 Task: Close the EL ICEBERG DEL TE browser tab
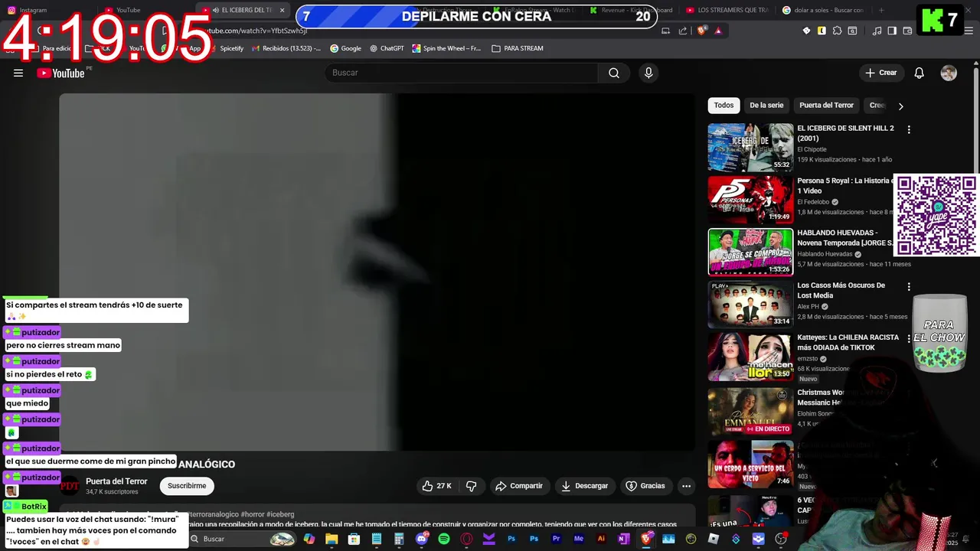click(283, 11)
